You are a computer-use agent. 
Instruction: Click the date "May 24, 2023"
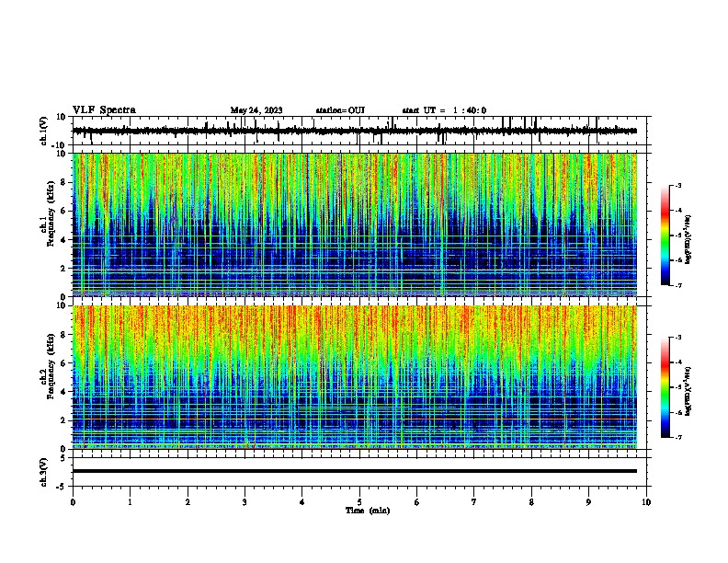click(x=256, y=110)
